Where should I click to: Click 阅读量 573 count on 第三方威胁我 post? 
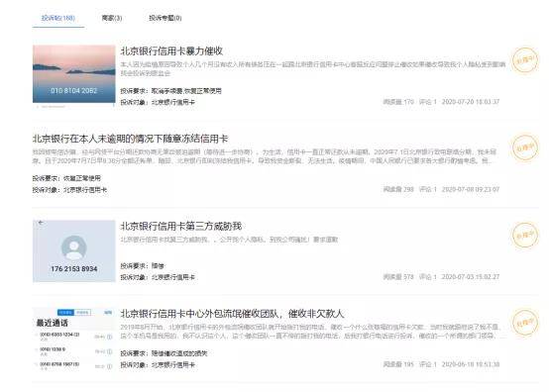pyautogui.click(x=398, y=276)
